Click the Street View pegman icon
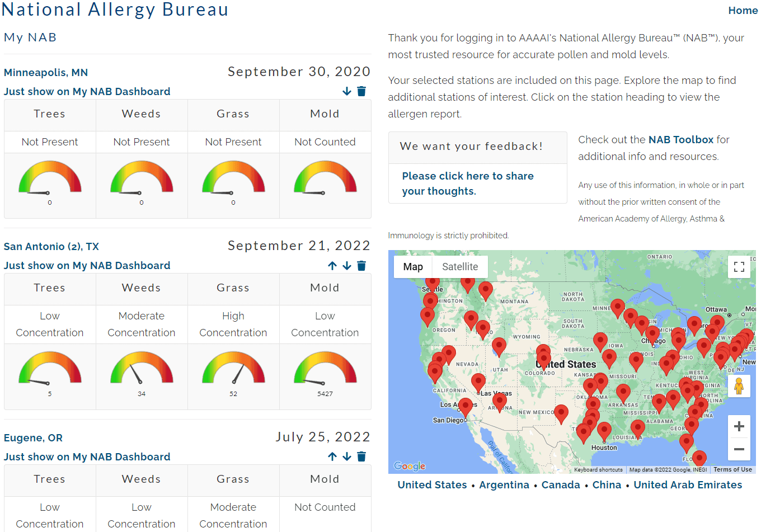Viewport: 761px width, 532px height. 739,386
